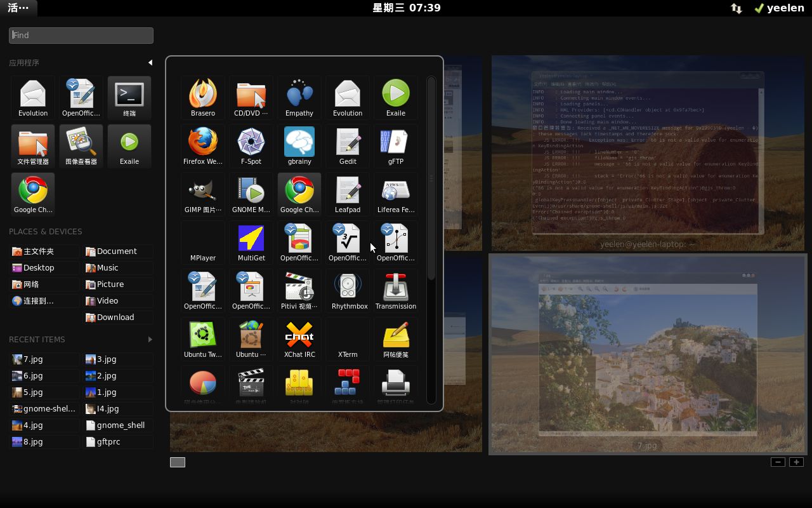The width and height of the screenshot is (812, 508).
Task: Open OpenOffice Writer from favorites sidebar
Action: [x=81, y=98]
